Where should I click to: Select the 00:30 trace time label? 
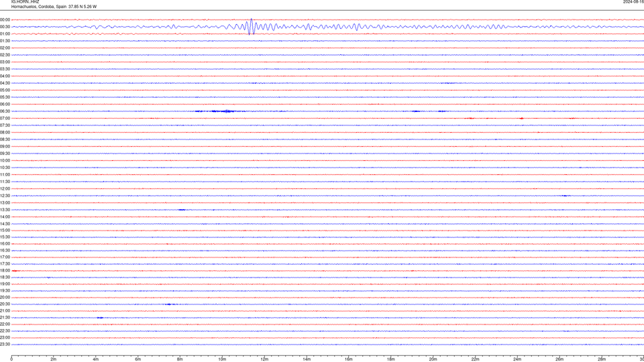coord(5,27)
